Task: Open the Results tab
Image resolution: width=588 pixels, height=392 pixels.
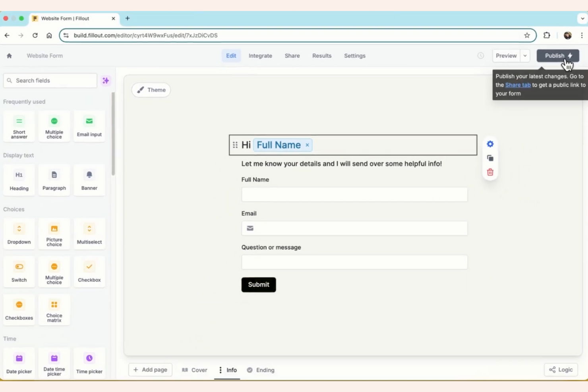Action: [x=322, y=56]
